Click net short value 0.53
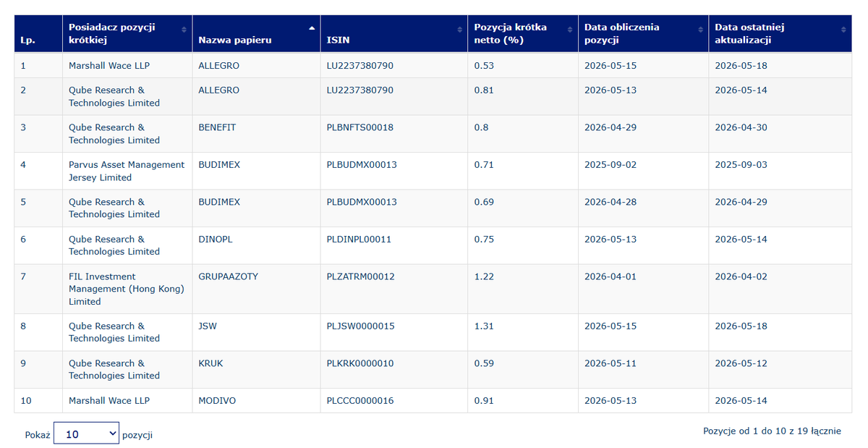Image resolution: width=868 pixels, height=448 pixels. coord(484,65)
